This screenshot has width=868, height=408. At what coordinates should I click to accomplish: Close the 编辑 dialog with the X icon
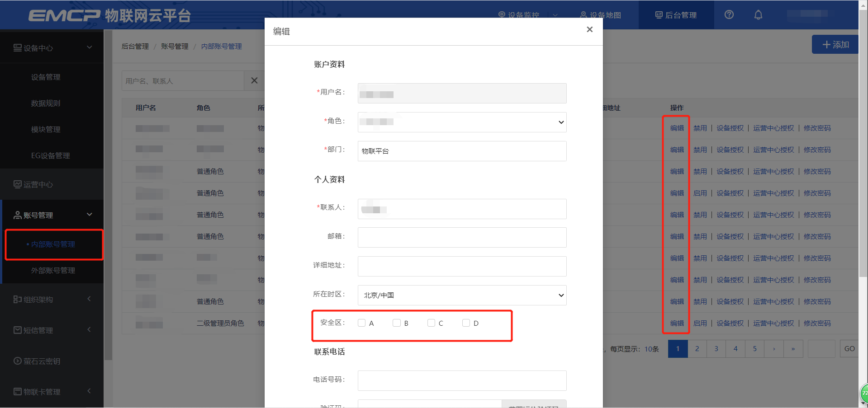click(589, 29)
